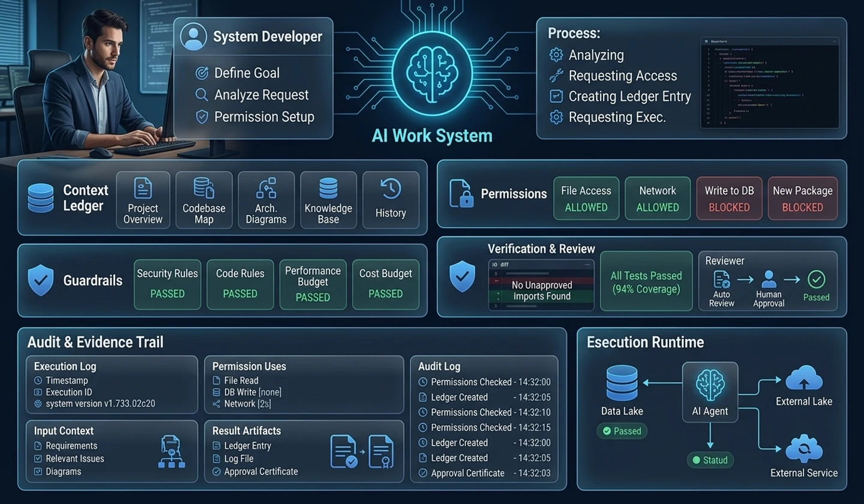
Task: Click the New Package BLOCKED tile
Action: click(803, 199)
